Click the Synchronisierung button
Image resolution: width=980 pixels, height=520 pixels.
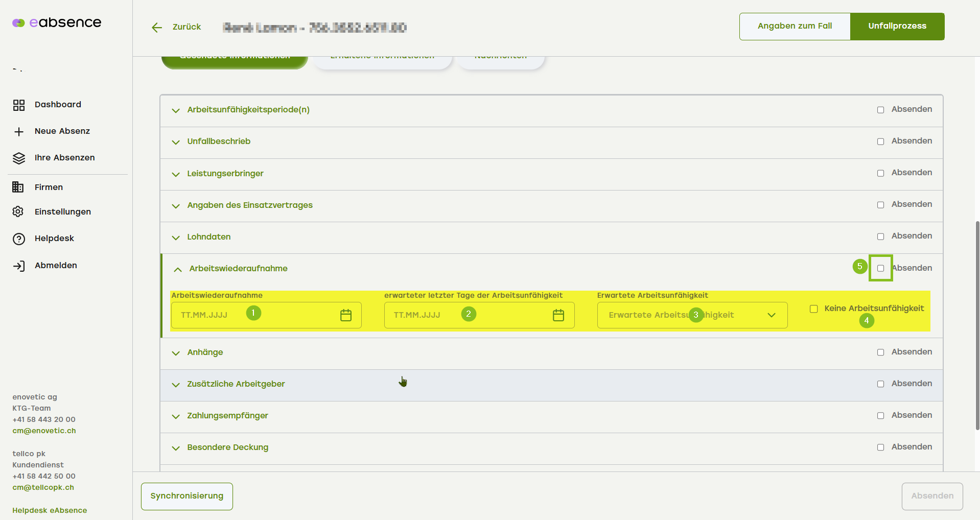[x=186, y=496]
